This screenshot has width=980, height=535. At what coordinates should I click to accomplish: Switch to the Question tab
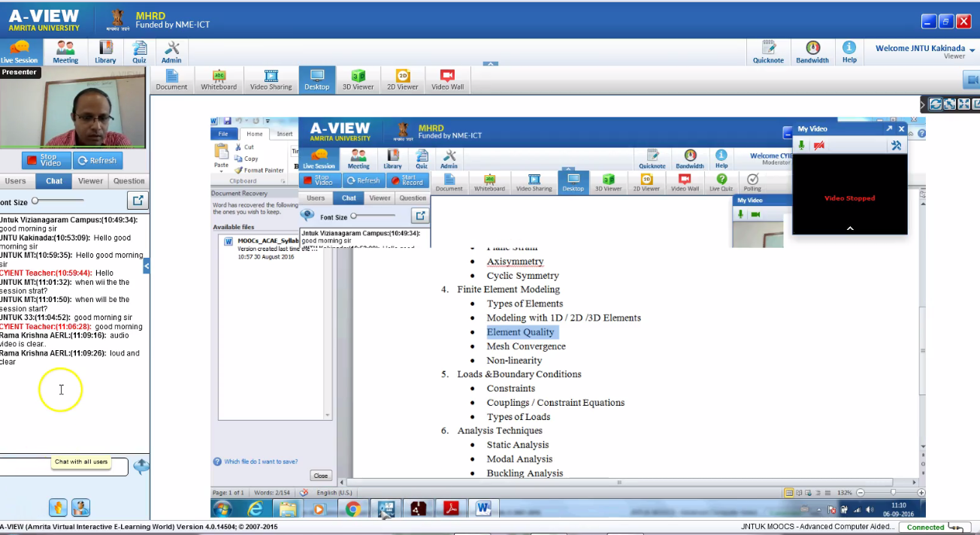coord(129,181)
